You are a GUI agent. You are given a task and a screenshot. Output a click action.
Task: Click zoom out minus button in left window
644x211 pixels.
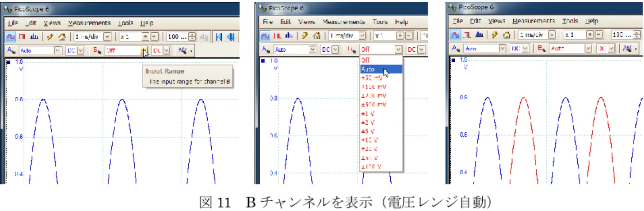[x=154, y=37]
